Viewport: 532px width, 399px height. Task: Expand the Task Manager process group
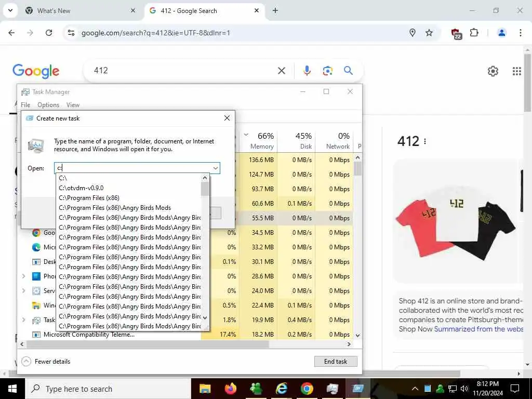coord(24,320)
